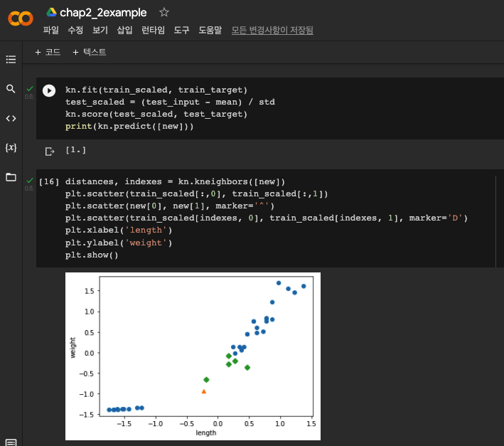Click the scatter plot output image
The width and height of the screenshot is (504, 446).
193,356
